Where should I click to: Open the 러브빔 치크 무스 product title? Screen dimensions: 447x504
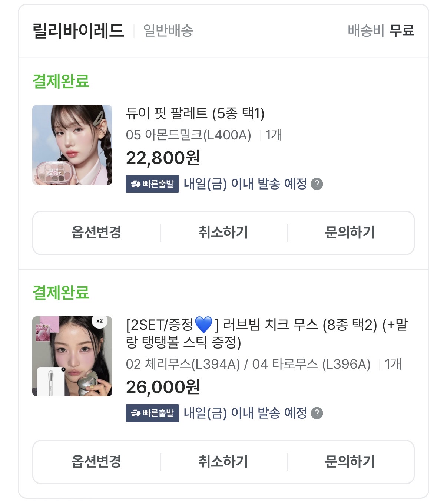[x=266, y=333]
